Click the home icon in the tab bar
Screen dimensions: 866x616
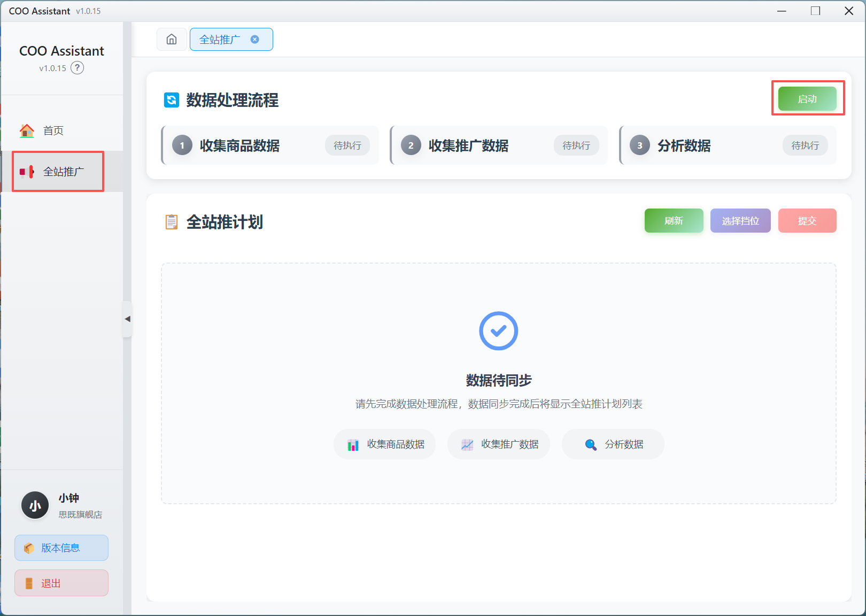tap(172, 39)
